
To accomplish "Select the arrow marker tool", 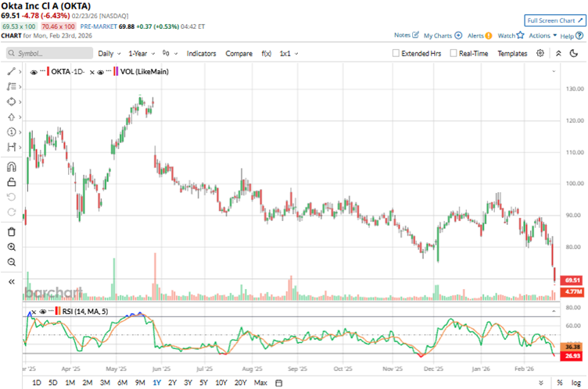I will pos(12,117).
